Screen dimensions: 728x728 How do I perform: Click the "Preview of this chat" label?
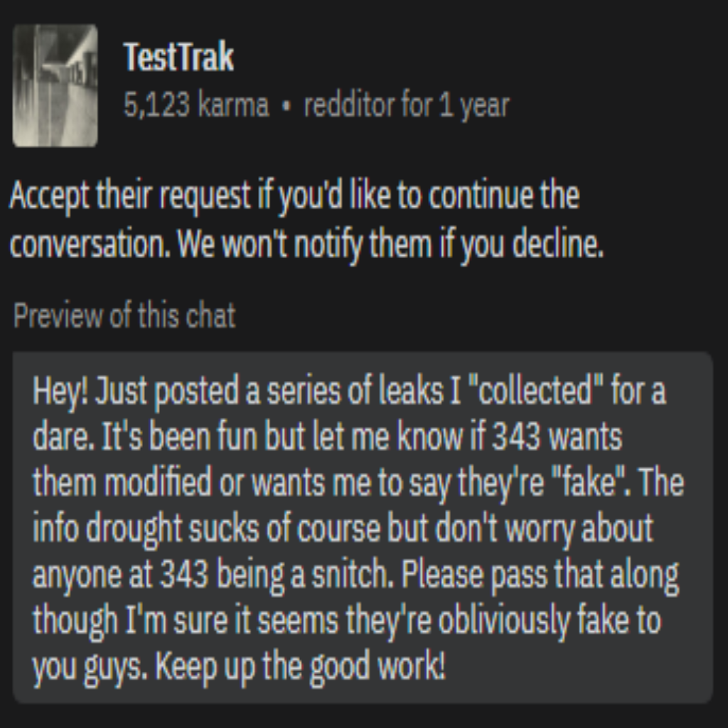coord(124,316)
